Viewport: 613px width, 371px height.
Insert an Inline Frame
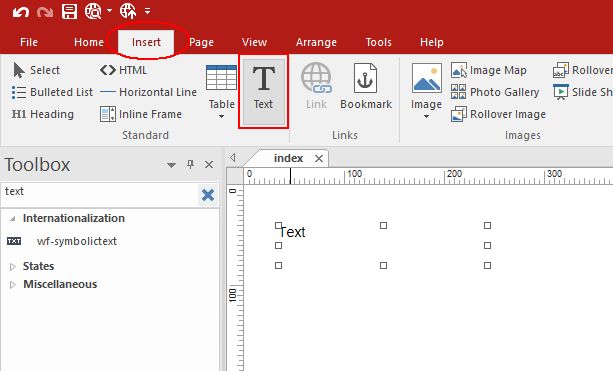click(141, 114)
